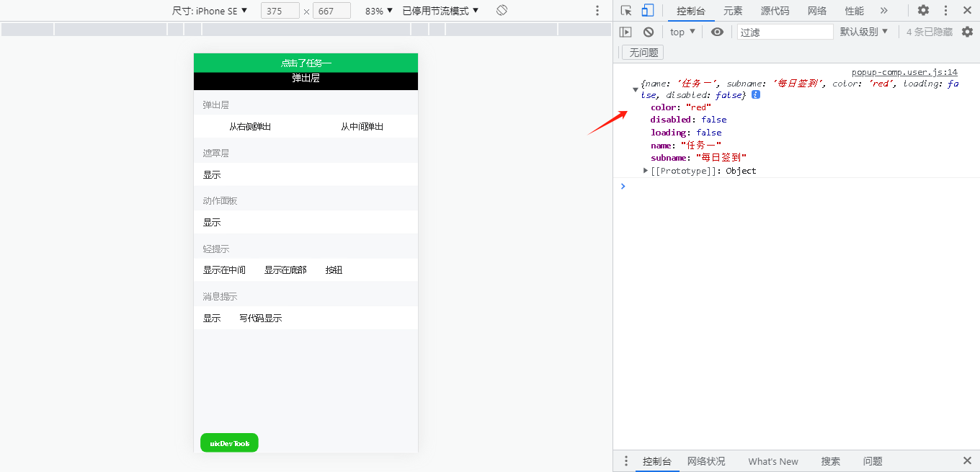This screenshot has height=472, width=980.
Task: Open popup-comp.user.js:14 source link
Action: coord(904,72)
